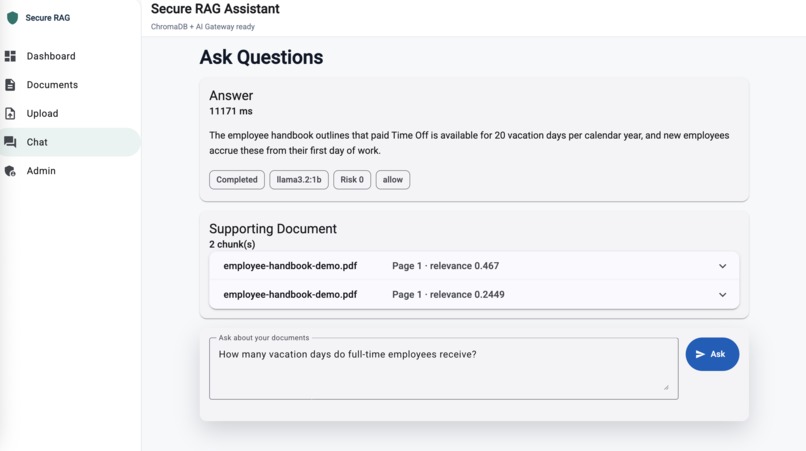806x451 pixels.
Task: Select the Chat menu entry
Action: tap(70, 142)
